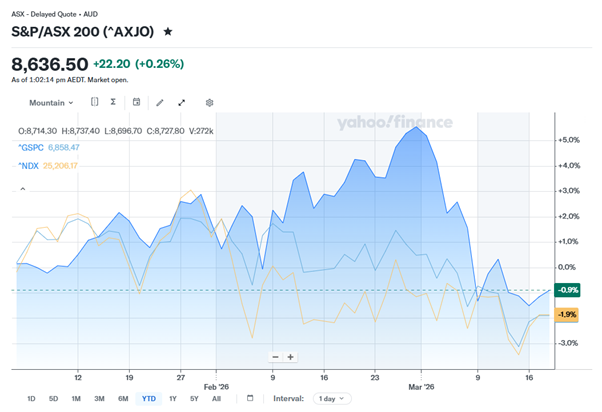Open the Mountain chart type dropdown
Image resolution: width=602 pixels, height=412 pixels.
pyautogui.click(x=51, y=103)
